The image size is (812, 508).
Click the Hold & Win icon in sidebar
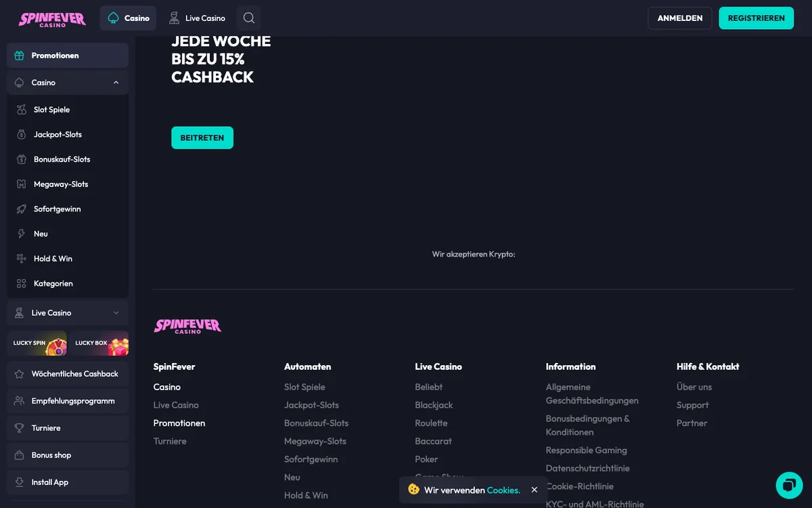[x=22, y=259]
